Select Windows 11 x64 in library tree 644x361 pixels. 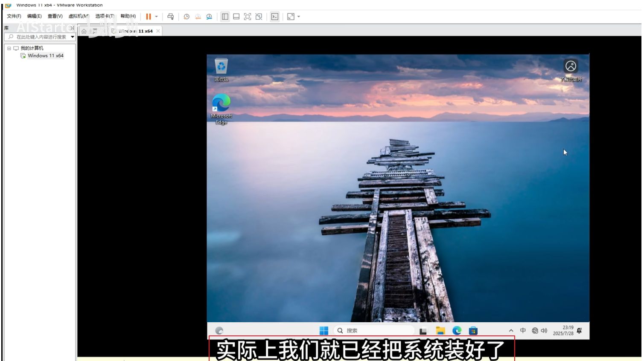[x=45, y=56]
